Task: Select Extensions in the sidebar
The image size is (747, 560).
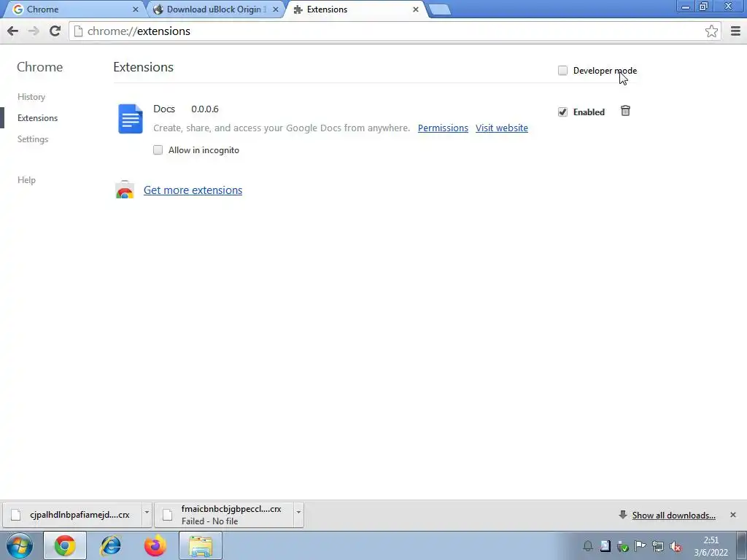Action: pos(38,118)
